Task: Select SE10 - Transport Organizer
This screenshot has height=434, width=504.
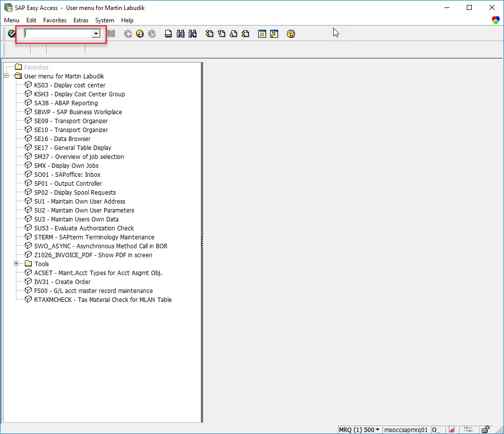Action: [x=71, y=130]
